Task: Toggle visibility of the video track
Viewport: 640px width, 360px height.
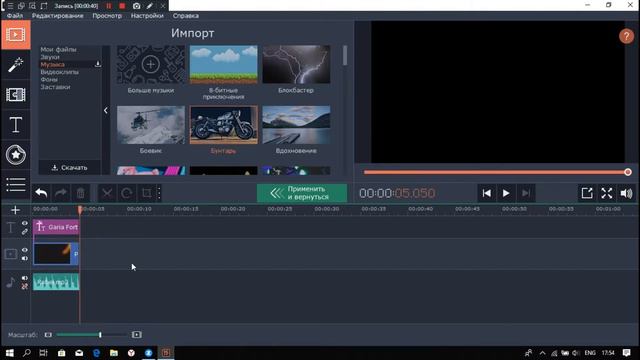Action: (x=25, y=250)
